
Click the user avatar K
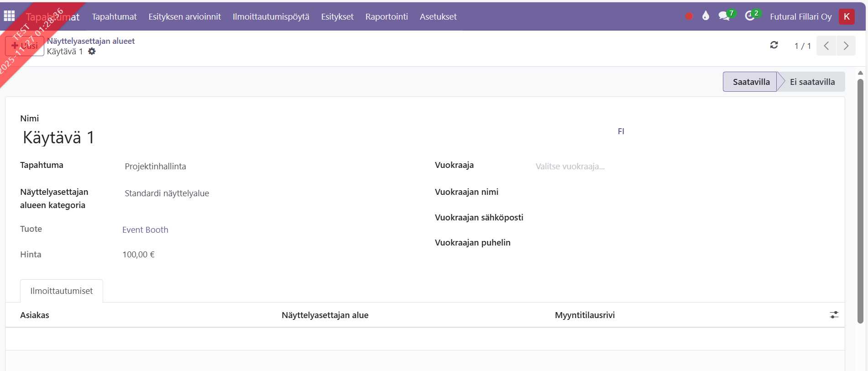pyautogui.click(x=847, y=16)
